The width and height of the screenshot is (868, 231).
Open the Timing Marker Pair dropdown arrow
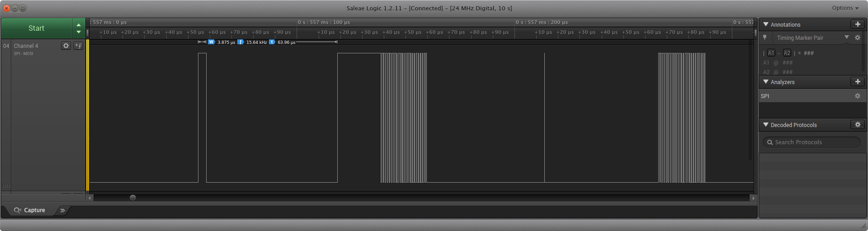(x=847, y=38)
